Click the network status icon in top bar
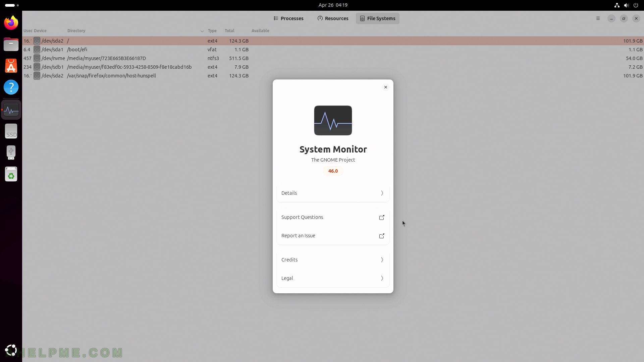 (x=617, y=5)
